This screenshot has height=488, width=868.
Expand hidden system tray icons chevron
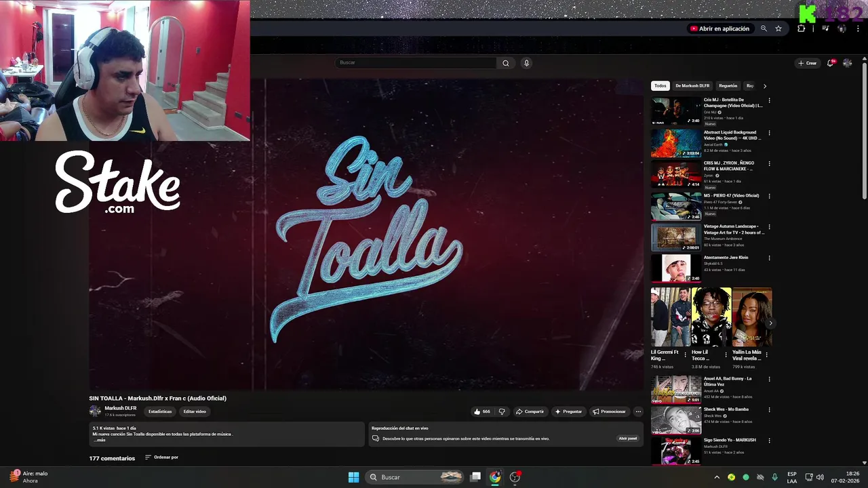[x=717, y=477]
